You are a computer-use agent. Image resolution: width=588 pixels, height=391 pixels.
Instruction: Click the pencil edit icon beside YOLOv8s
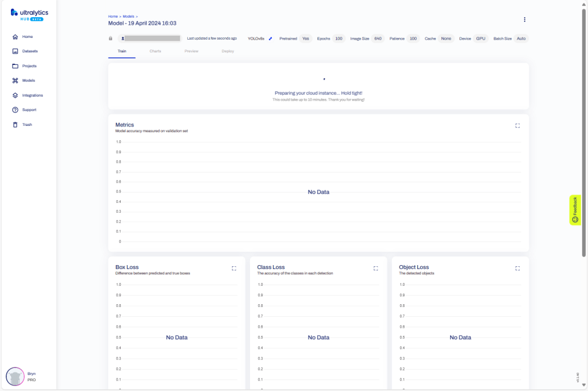point(271,39)
